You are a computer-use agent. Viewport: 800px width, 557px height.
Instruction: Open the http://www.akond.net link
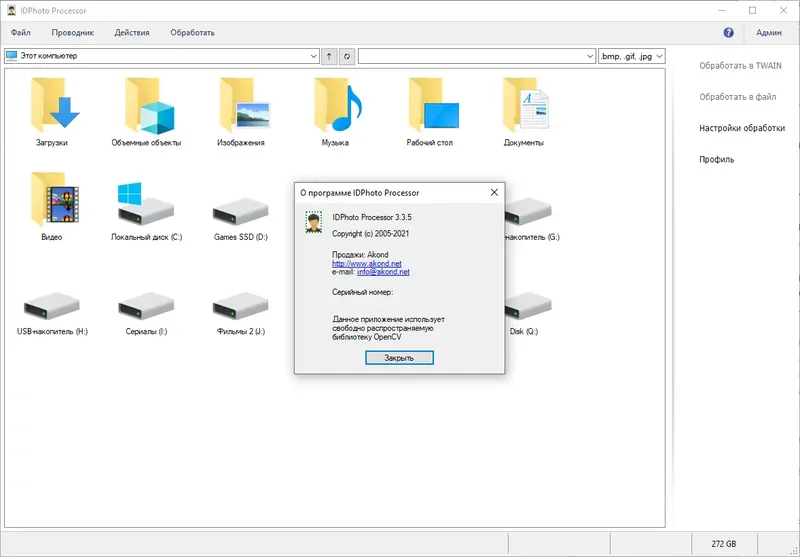coord(366,264)
